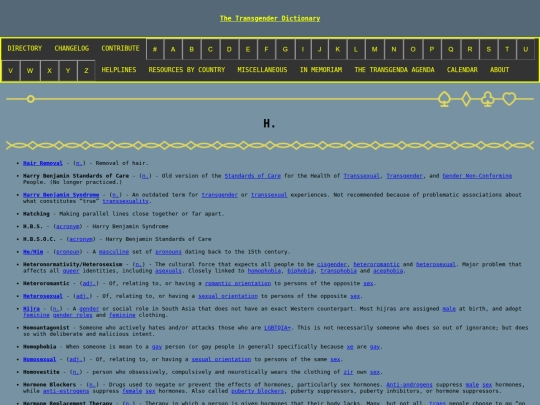
Task: Jump to letter G entries
Action: (x=285, y=49)
